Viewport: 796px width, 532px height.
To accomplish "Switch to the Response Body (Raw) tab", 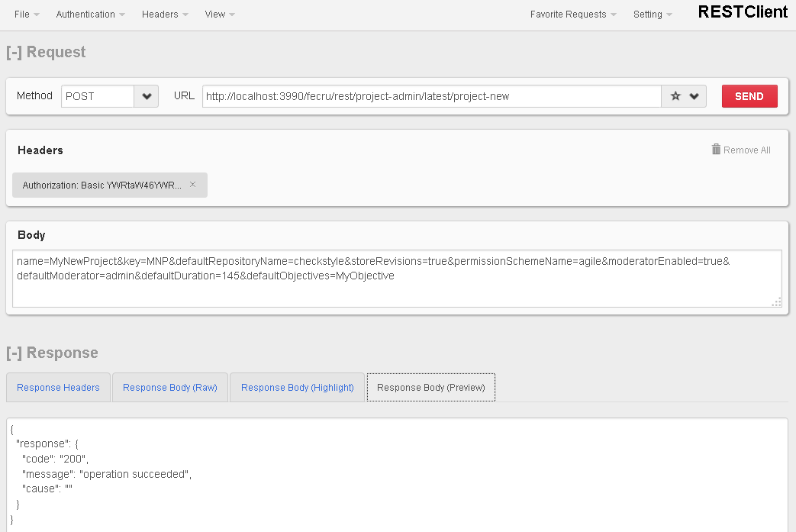I will click(x=169, y=387).
